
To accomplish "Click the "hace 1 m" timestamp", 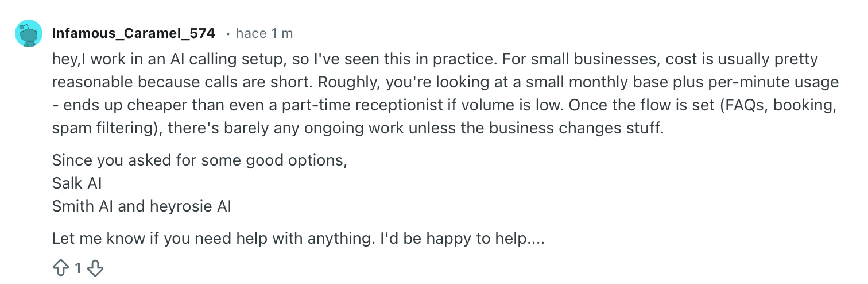I will pos(264,33).
